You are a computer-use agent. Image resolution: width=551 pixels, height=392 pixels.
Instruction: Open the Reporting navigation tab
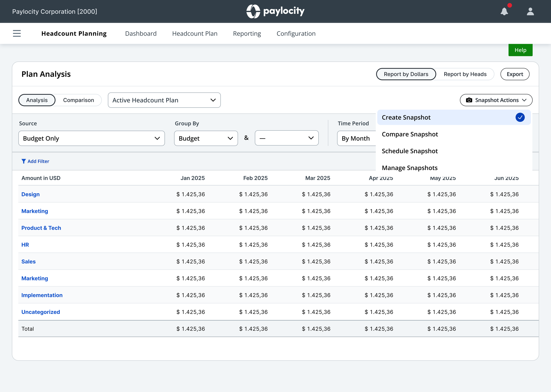(247, 33)
